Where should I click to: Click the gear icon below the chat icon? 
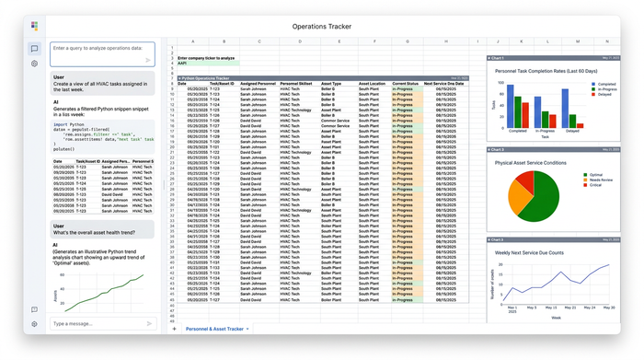click(35, 64)
